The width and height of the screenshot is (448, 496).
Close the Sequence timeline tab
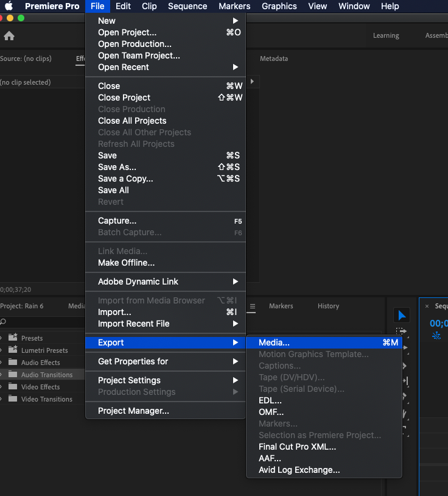[x=427, y=306]
